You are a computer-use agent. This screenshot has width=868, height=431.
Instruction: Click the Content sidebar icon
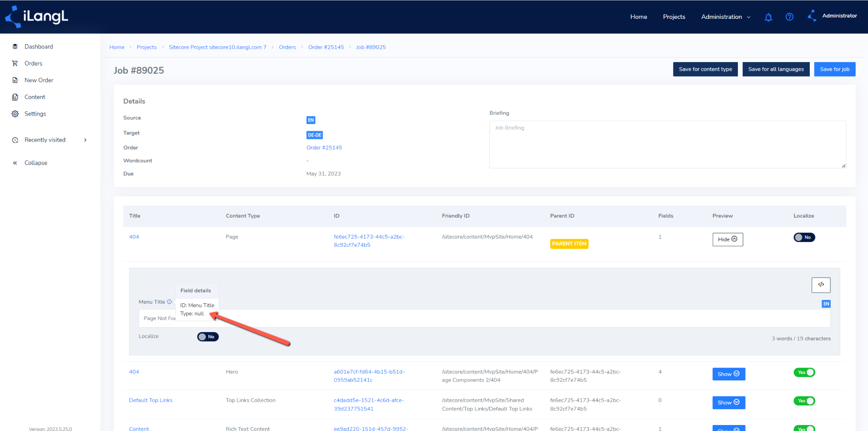click(x=15, y=97)
